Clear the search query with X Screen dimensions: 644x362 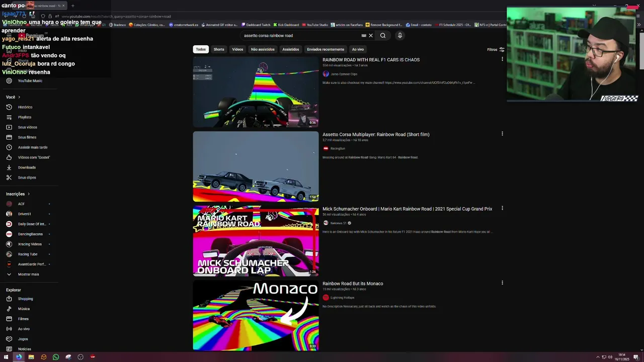371,36
